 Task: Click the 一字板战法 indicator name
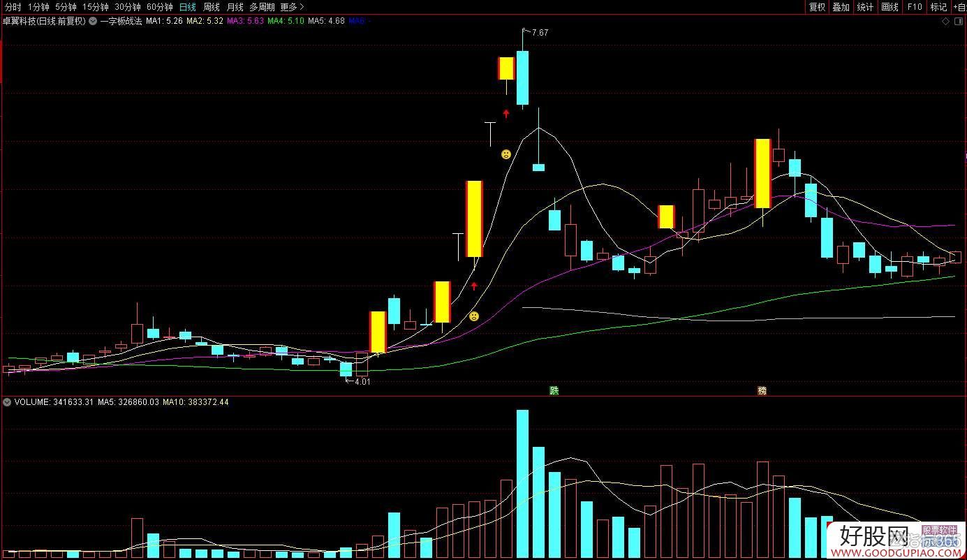pos(121,22)
